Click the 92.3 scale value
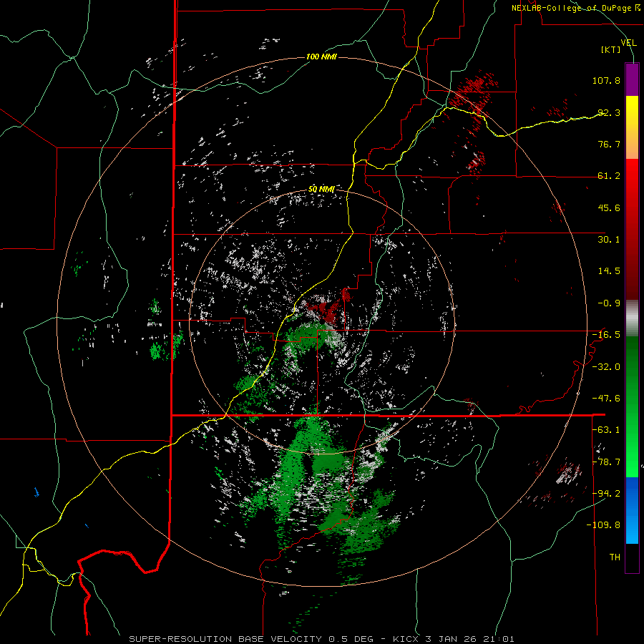 click(609, 112)
